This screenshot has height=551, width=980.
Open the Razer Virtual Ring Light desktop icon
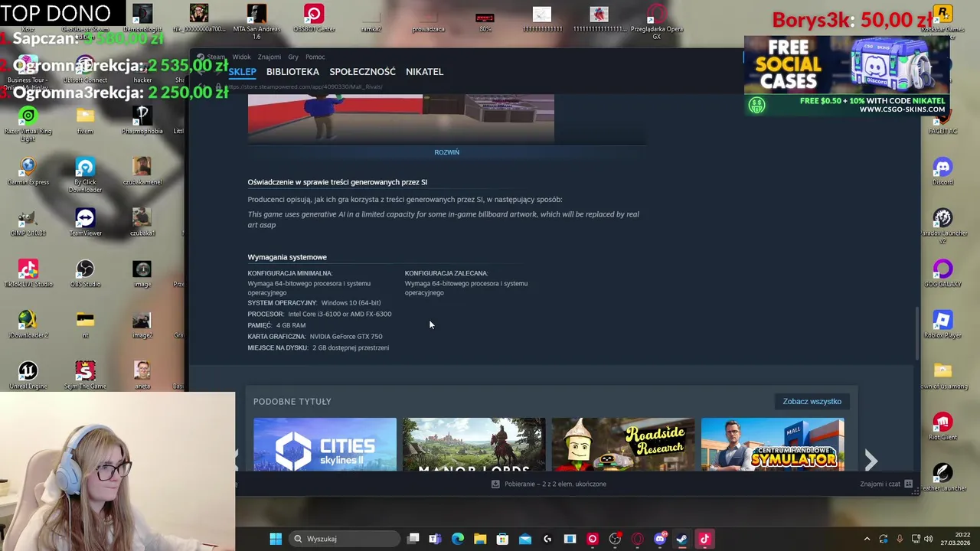pos(28,124)
